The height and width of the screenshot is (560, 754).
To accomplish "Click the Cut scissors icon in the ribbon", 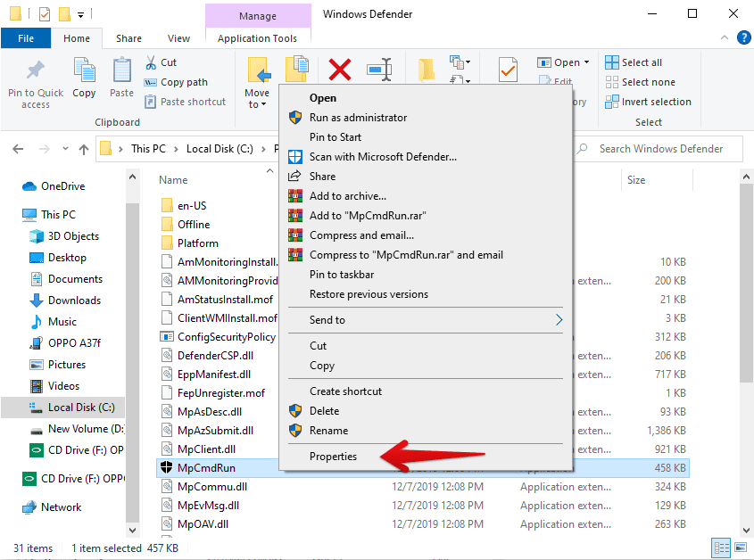I will [x=151, y=62].
